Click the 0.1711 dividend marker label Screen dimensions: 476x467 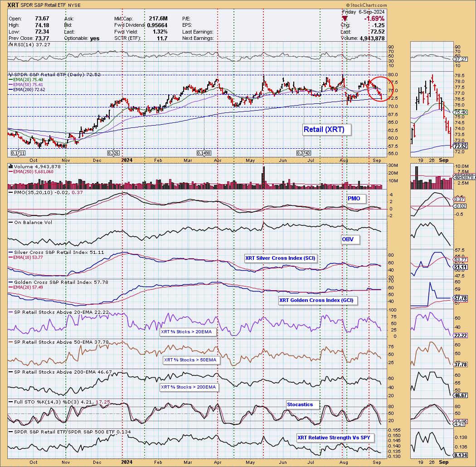(18, 153)
